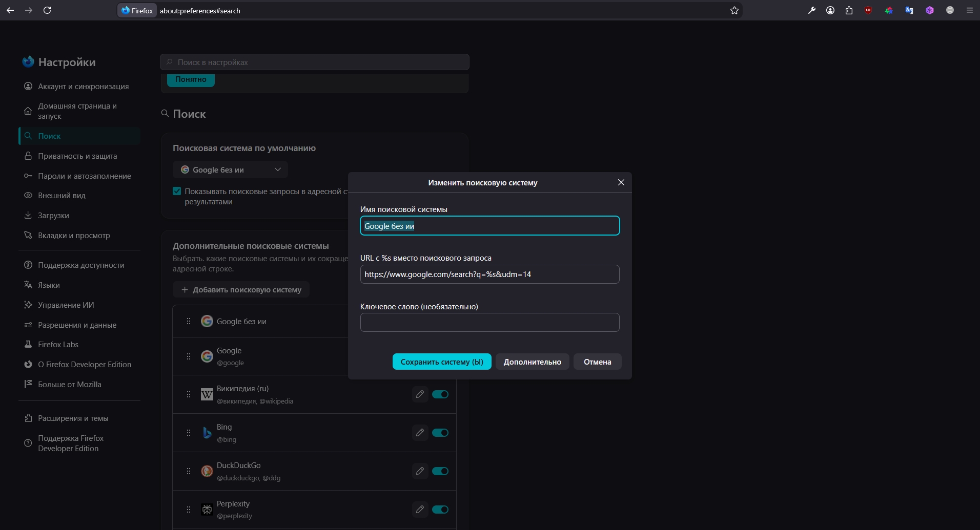Go to Домашняя страница и запуск section
Image resolution: width=980 pixels, height=530 pixels.
pyautogui.click(x=79, y=111)
